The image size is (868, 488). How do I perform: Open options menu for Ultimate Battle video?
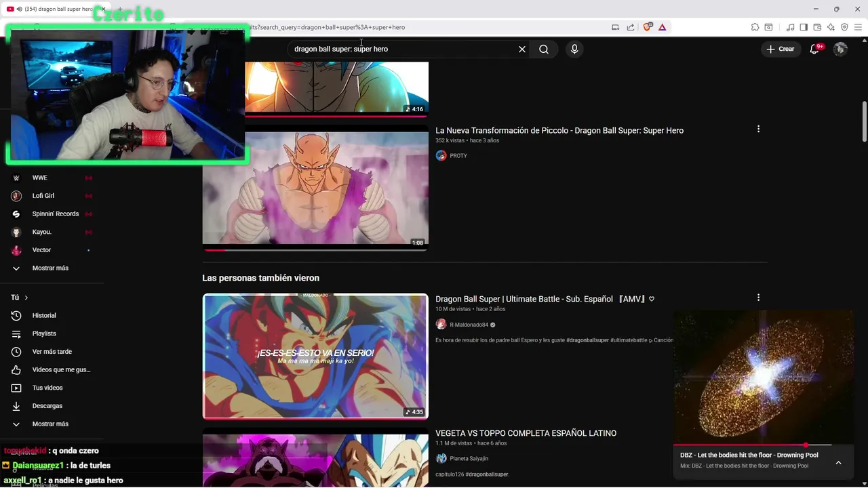[758, 298]
